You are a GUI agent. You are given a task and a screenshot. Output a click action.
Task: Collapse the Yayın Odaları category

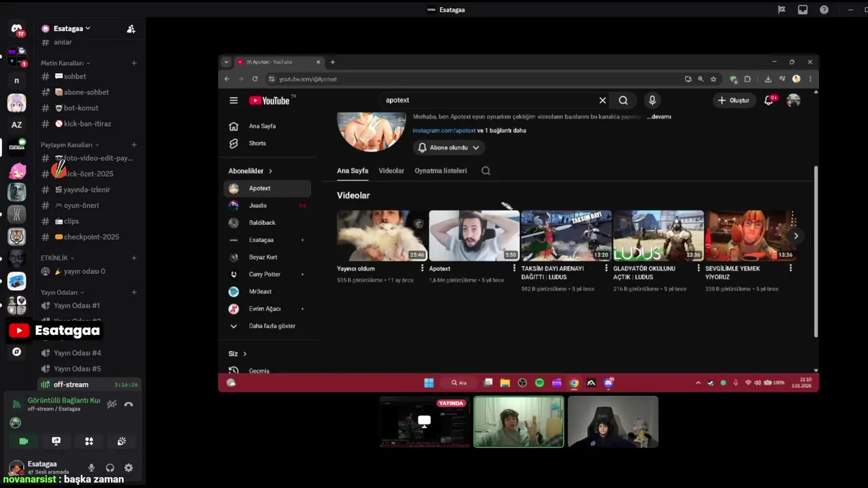point(62,293)
